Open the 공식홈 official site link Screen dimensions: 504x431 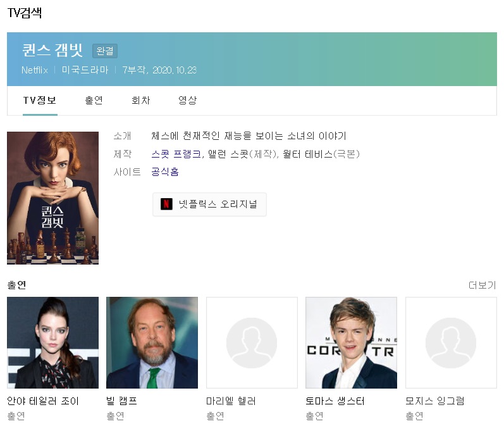click(165, 172)
